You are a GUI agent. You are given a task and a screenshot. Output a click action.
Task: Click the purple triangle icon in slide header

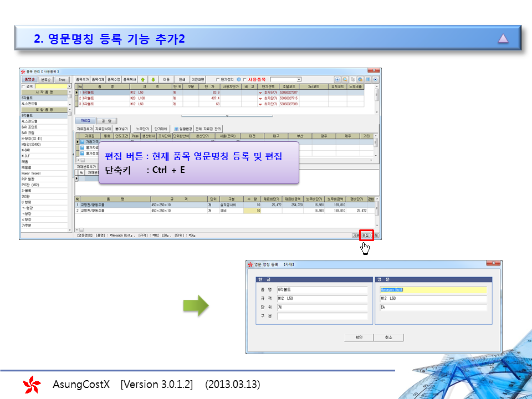click(x=503, y=38)
